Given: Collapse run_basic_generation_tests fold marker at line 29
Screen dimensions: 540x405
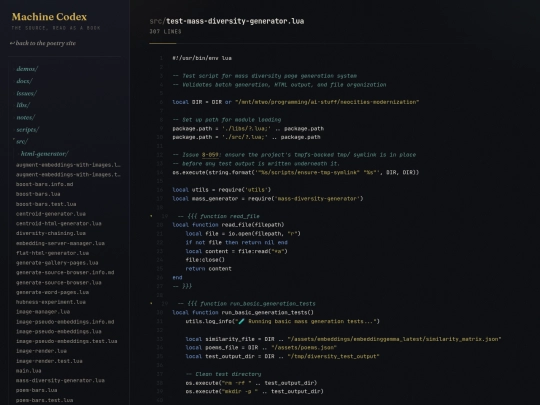Looking at the screenshot, I should click(151, 303).
